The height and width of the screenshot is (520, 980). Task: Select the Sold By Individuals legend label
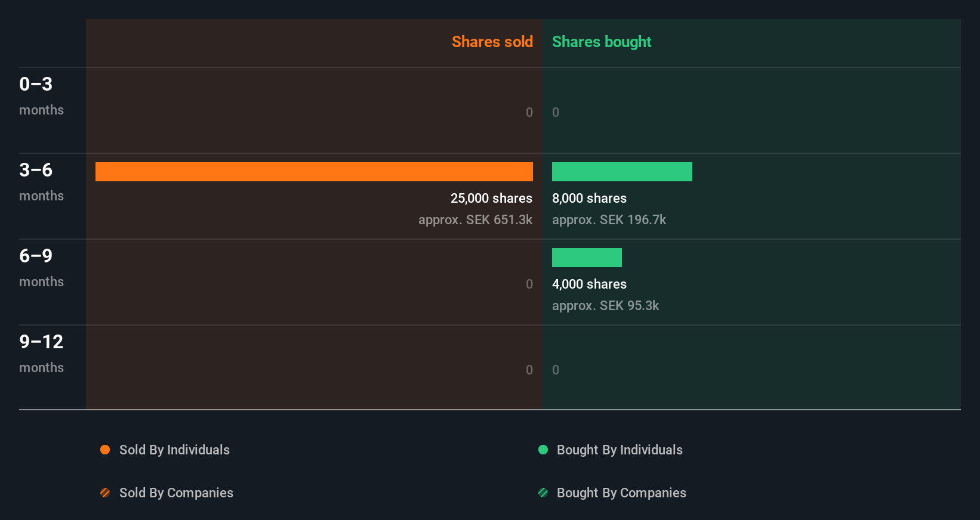[x=174, y=450]
